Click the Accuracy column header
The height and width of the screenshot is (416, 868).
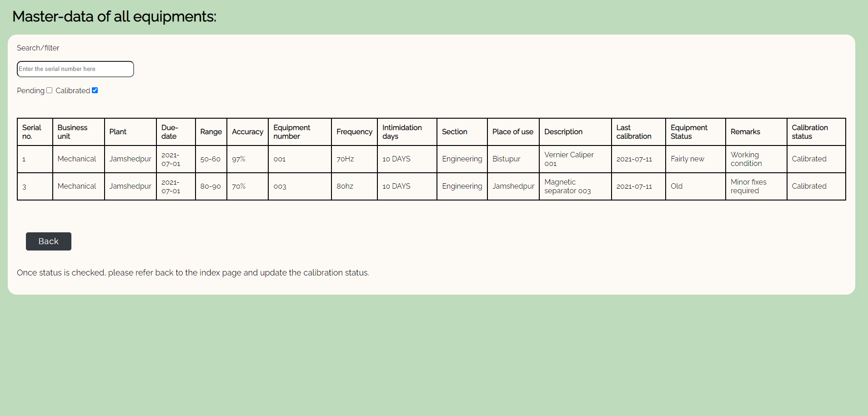[x=247, y=131]
